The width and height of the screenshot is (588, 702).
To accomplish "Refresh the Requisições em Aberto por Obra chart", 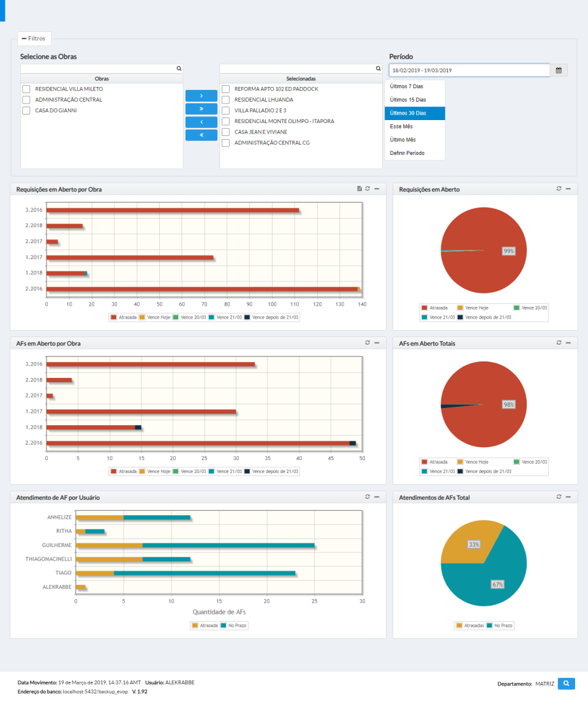I will [x=367, y=189].
